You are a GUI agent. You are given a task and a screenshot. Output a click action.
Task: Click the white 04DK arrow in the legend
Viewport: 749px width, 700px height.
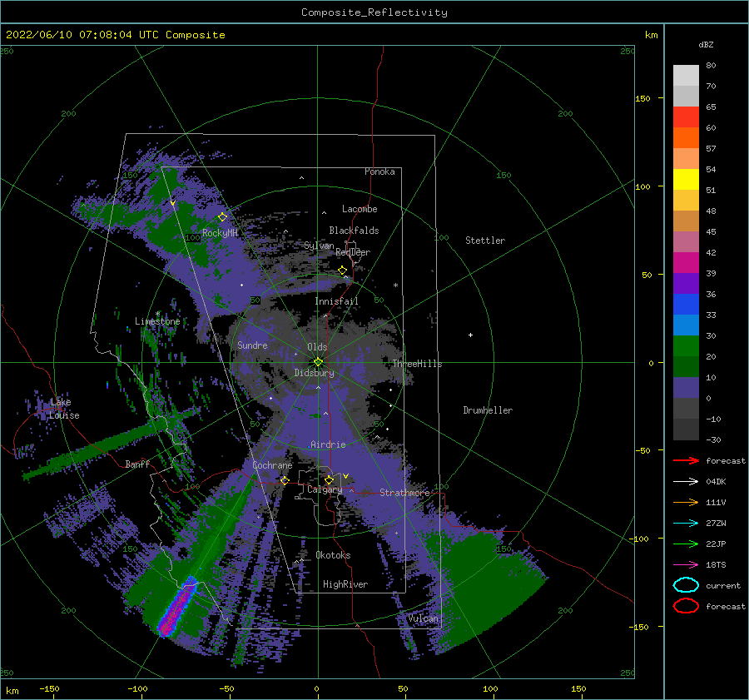(686, 481)
